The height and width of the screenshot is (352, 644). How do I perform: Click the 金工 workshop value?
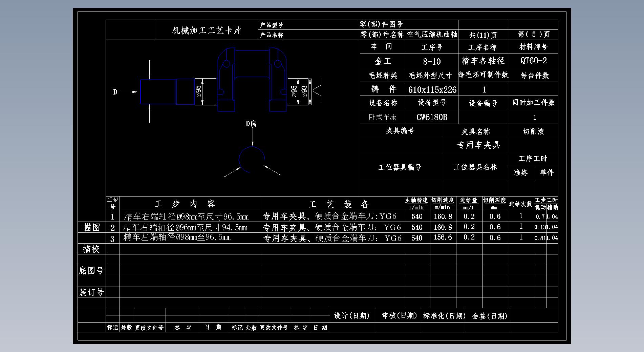coord(383,61)
